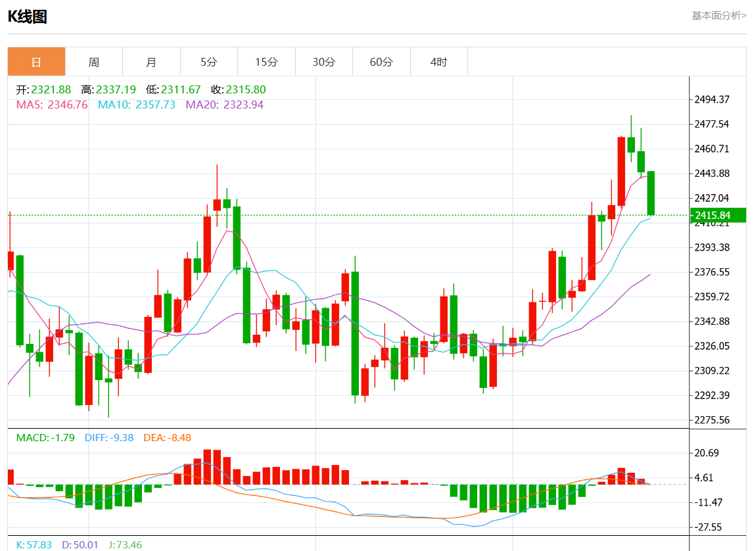This screenshot has width=756, height=551.
Task: Click the 2443.88 price axis label
Action: pos(712,173)
